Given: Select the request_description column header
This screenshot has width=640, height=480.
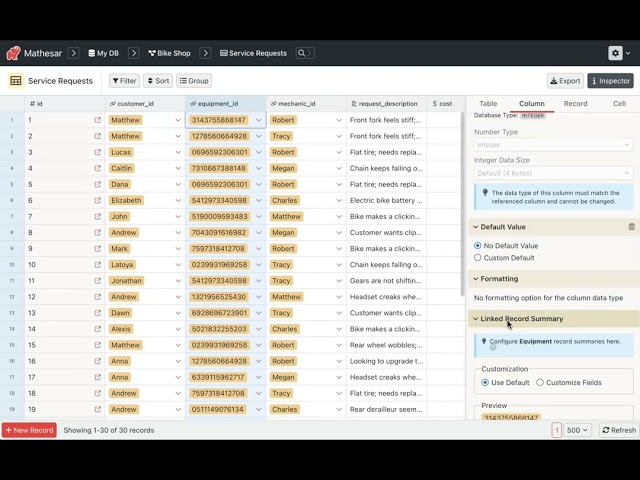Looking at the screenshot, I should (x=387, y=104).
